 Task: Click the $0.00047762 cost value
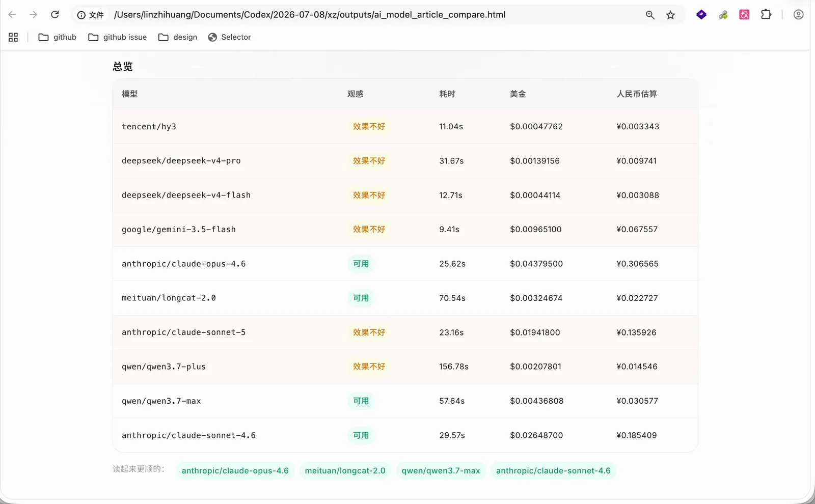tap(536, 127)
